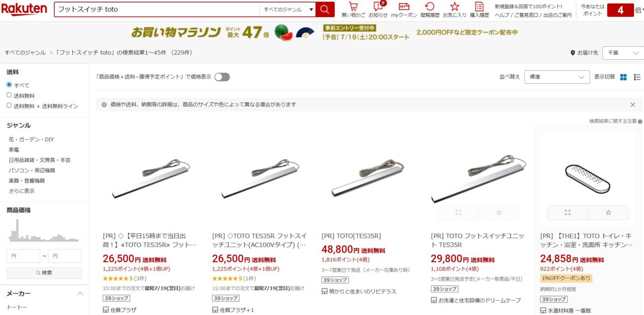Viewport: 644px width, 315px height.
Task: Open the 並べ替え 標準 sort dropdown
Action: coord(557,77)
